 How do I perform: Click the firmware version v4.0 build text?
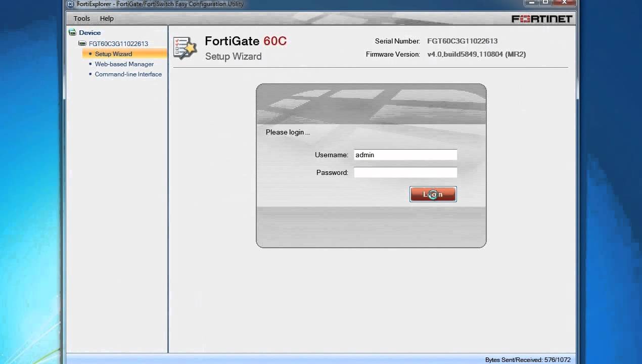476,54
